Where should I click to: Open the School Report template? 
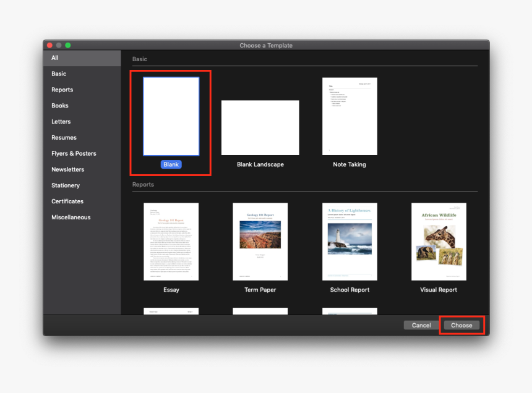(350, 241)
